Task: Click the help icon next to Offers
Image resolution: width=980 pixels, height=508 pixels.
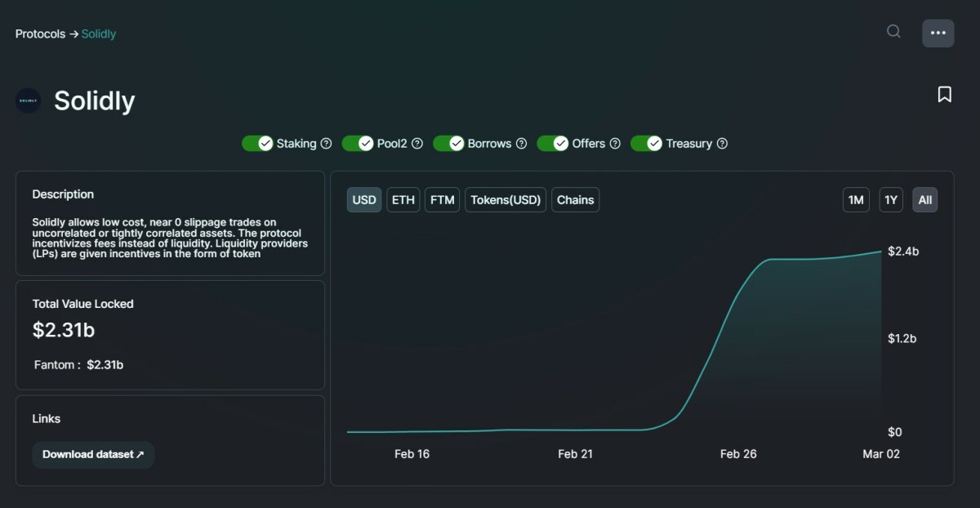Action: pos(615,144)
